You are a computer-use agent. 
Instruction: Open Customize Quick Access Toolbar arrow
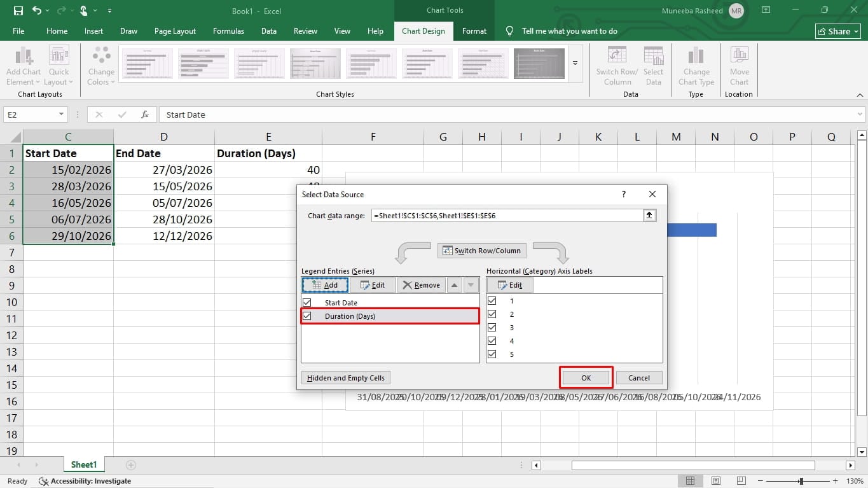110,11
